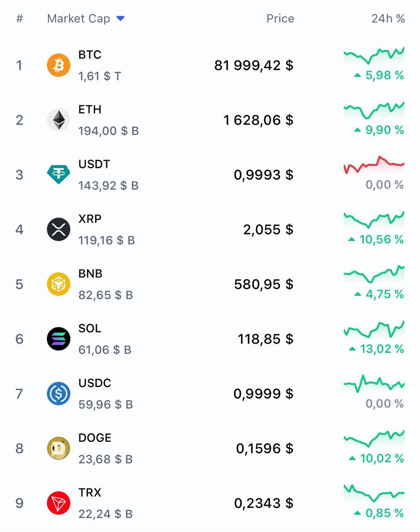Tap the TRON TRX red icon

point(59,503)
